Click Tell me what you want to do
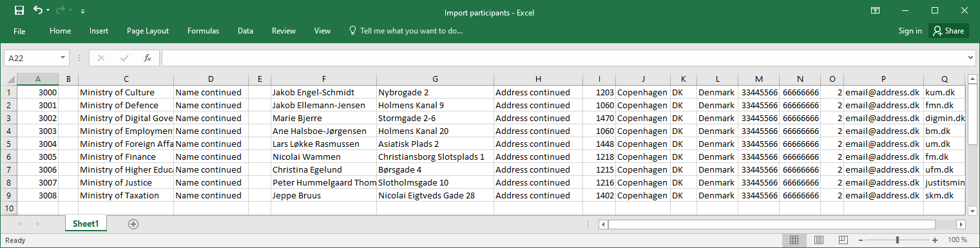 click(405, 31)
